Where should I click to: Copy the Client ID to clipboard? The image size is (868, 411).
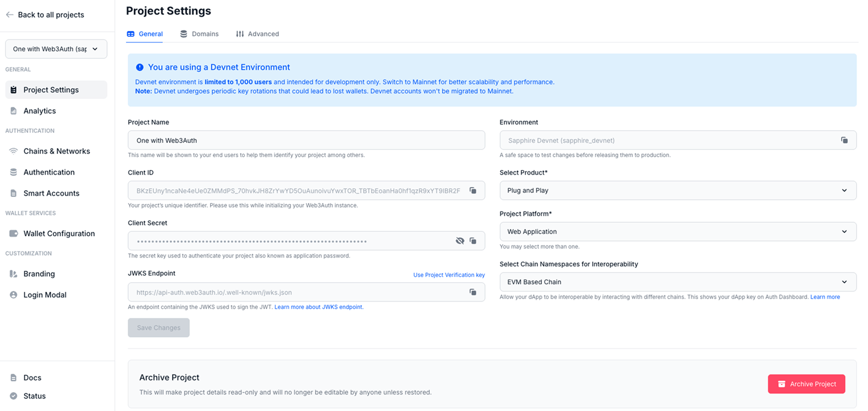coord(473,190)
